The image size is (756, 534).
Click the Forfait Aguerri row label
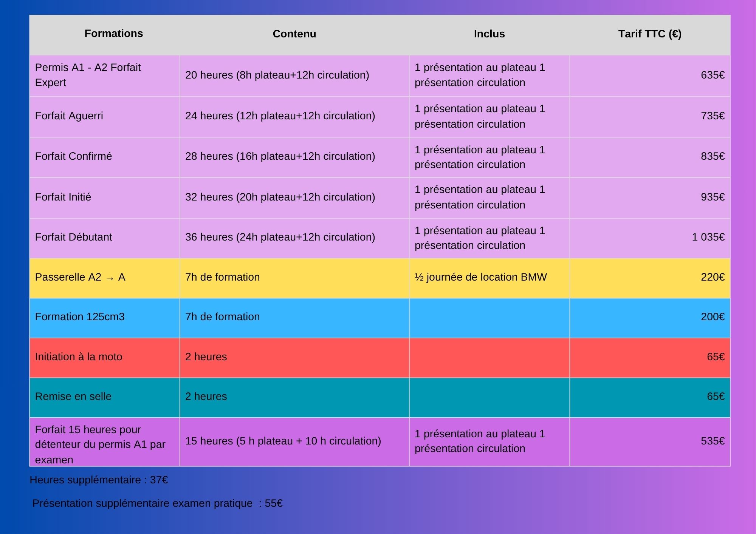tap(69, 116)
